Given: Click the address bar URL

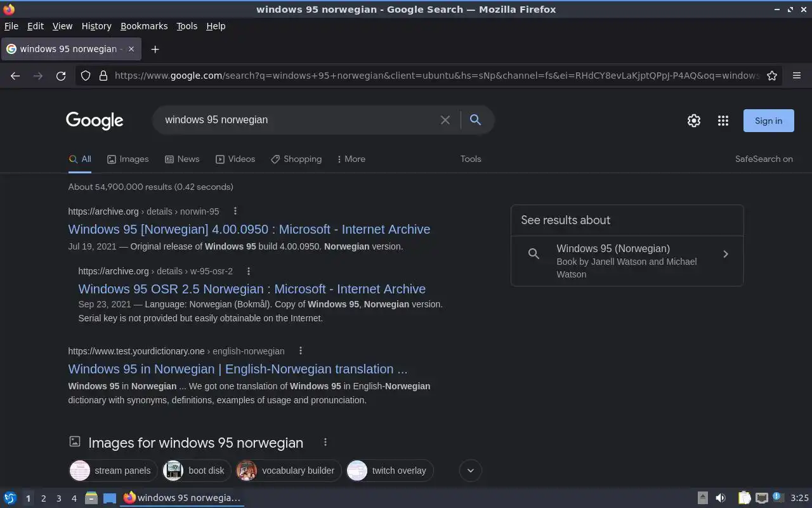Looking at the screenshot, I should pyautogui.click(x=436, y=76).
